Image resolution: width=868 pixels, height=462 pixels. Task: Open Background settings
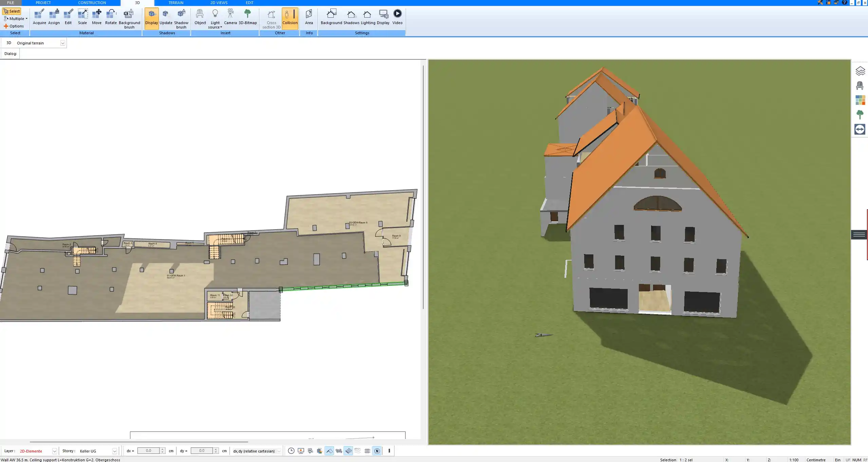(331, 17)
